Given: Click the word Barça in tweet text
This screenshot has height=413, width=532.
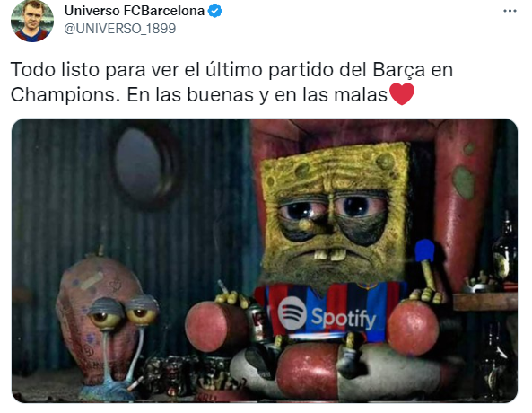Looking at the screenshot, I should coord(398,70).
